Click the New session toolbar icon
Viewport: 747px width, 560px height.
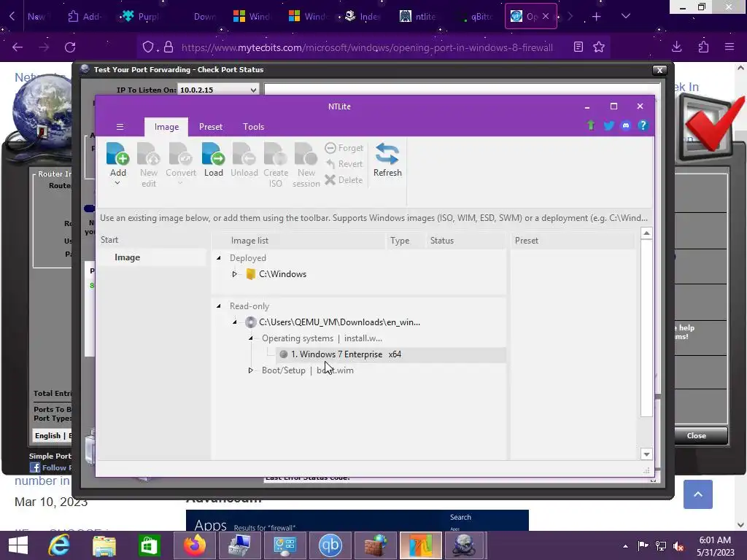point(306,165)
